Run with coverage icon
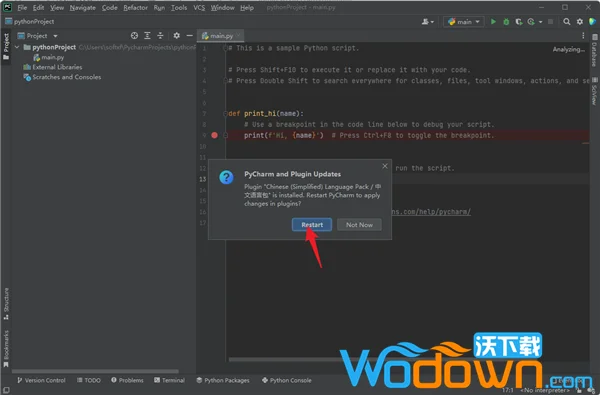This screenshot has width=600, height=395. tap(518, 22)
